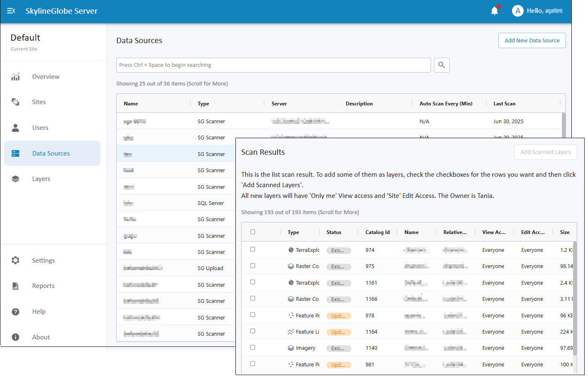Check the row with Catalog Id 1161
This screenshot has width=588, height=378.
[x=253, y=282]
